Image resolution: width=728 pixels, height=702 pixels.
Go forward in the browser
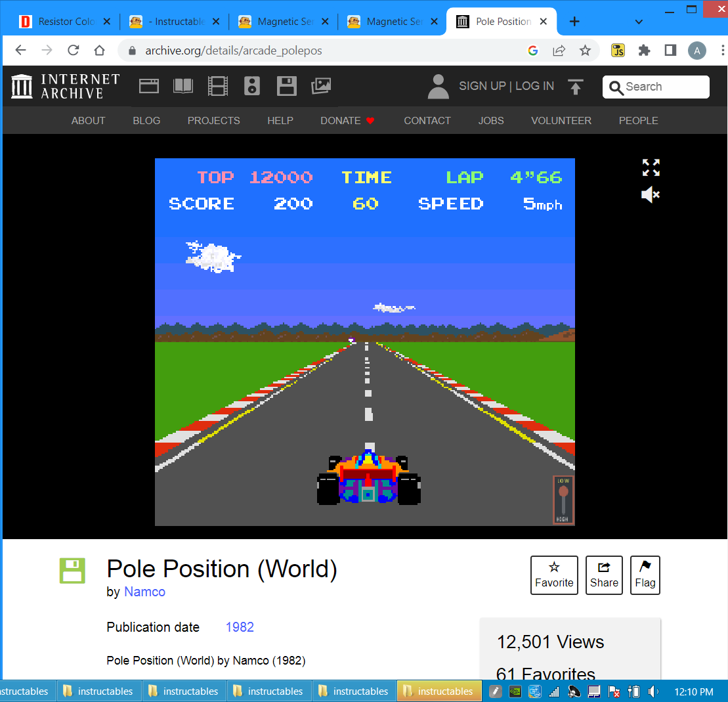[47, 50]
